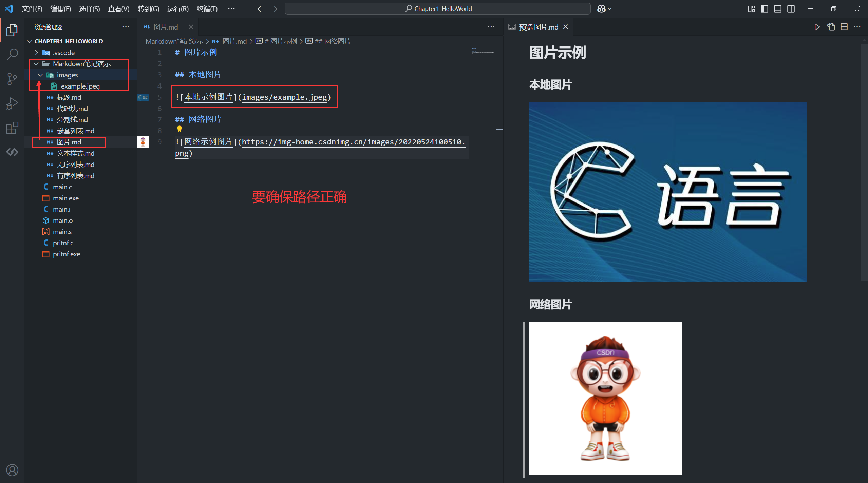Switch to the 预览 图片.md tab
This screenshot has height=483, width=868.
click(538, 27)
